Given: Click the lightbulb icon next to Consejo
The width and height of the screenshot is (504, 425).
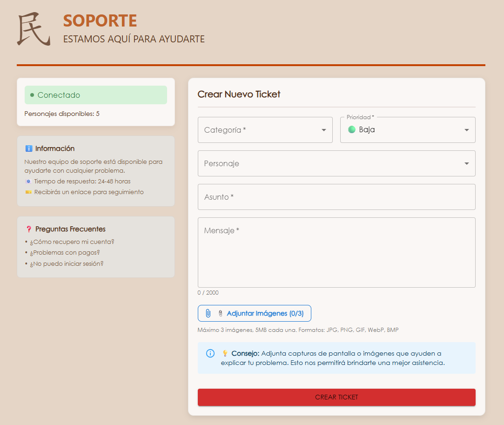Looking at the screenshot, I should 225,353.
